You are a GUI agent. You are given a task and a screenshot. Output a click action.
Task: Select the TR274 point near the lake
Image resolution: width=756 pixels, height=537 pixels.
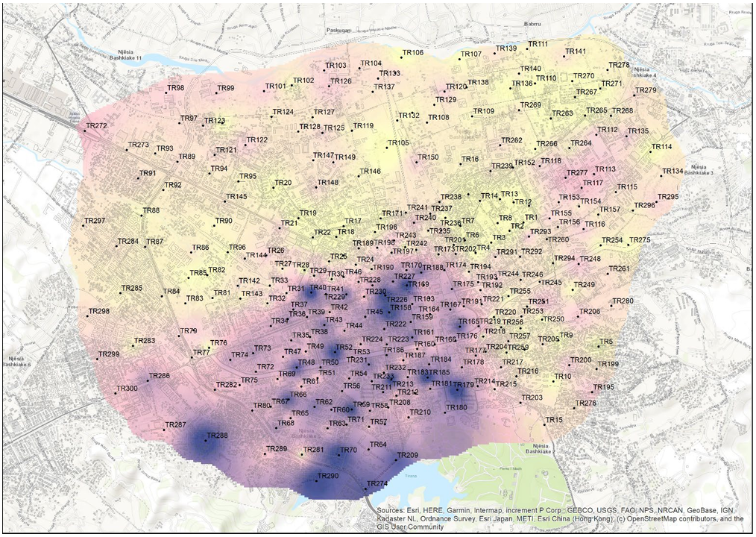(366, 489)
